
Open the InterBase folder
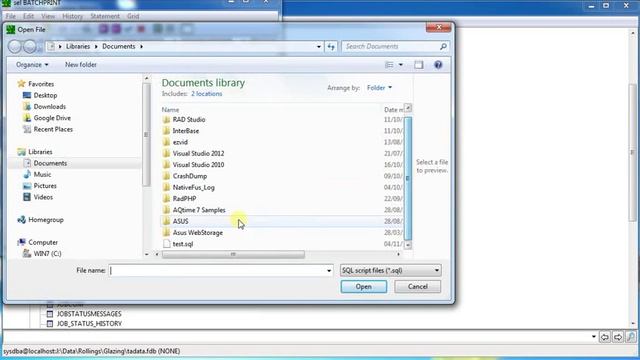[186, 131]
